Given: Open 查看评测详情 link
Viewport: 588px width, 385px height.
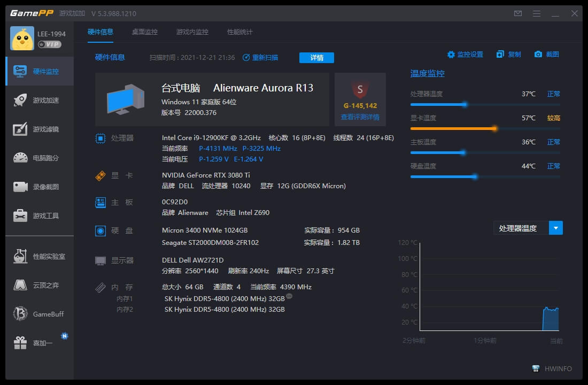Looking at the screenshot, I should (x=360, y=117).
